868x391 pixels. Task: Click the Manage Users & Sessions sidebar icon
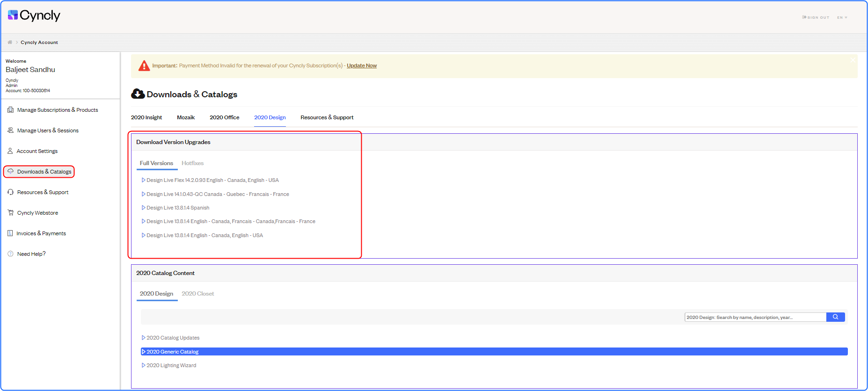(10, 130)
